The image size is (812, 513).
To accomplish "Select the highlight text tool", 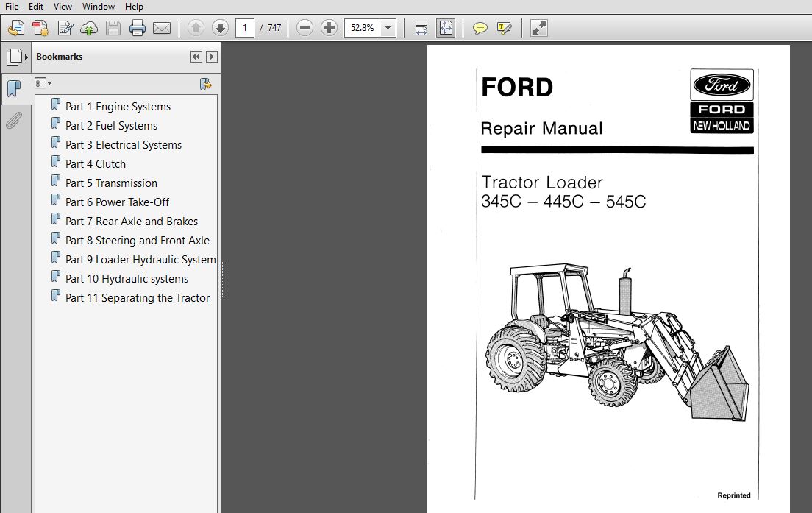I will tap(504, 28).
